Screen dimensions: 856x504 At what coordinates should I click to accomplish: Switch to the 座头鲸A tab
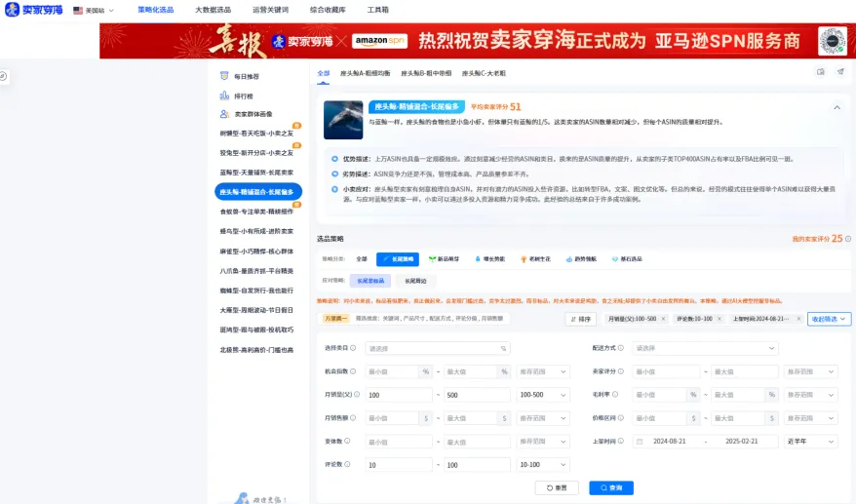click(365, 73)
